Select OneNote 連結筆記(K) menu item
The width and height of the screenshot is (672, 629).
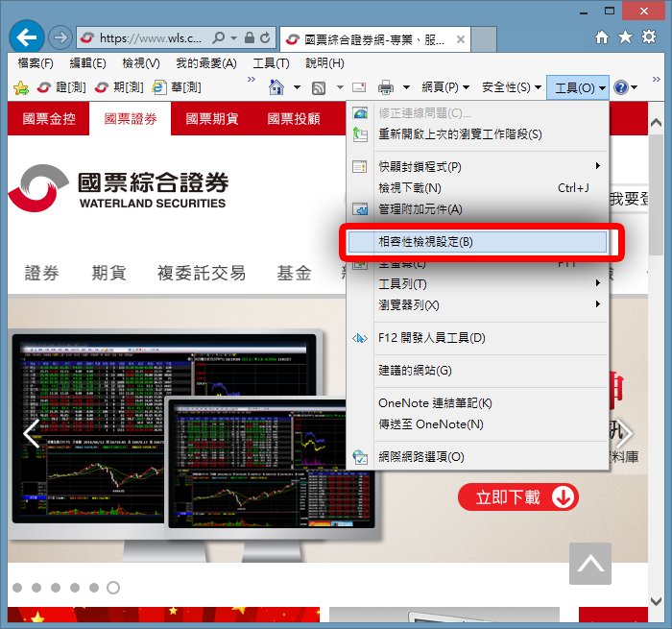tap(477, 403)
